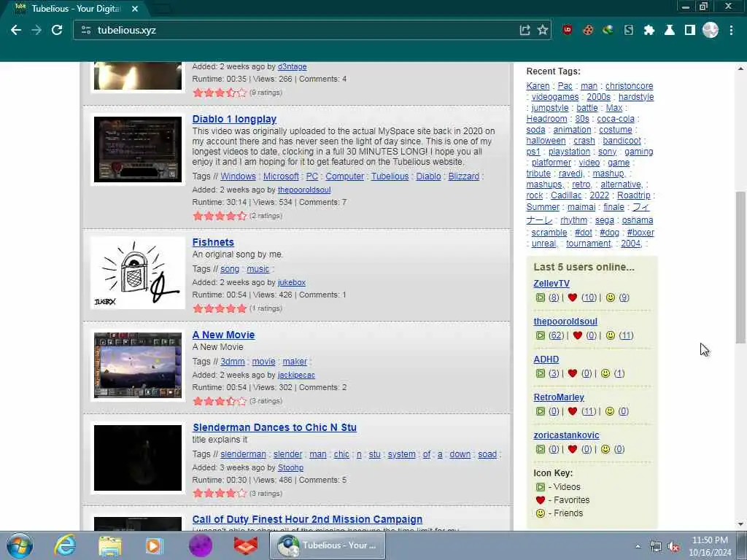Screen dimensions: 747x560
Task: Open the Fishnets jukebox thumbnail
Action: pos(138,273)
